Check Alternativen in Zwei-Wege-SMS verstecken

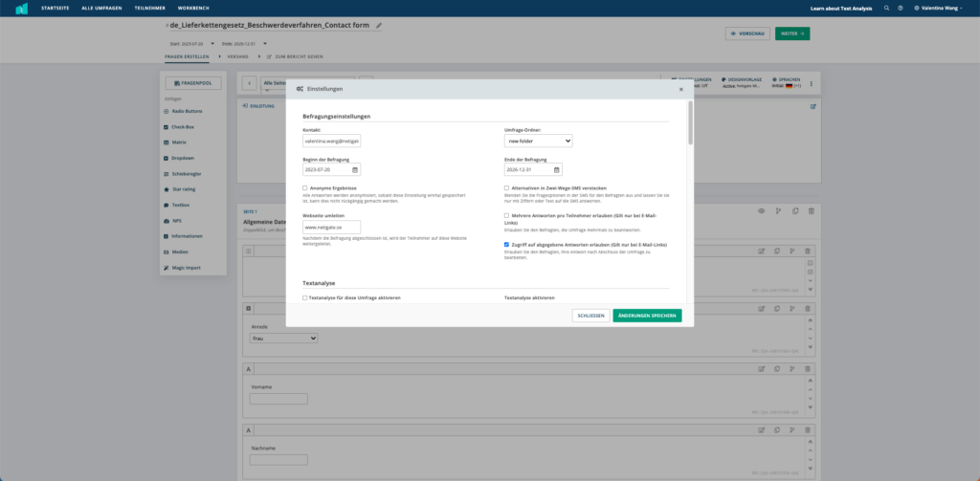(507, 188)
